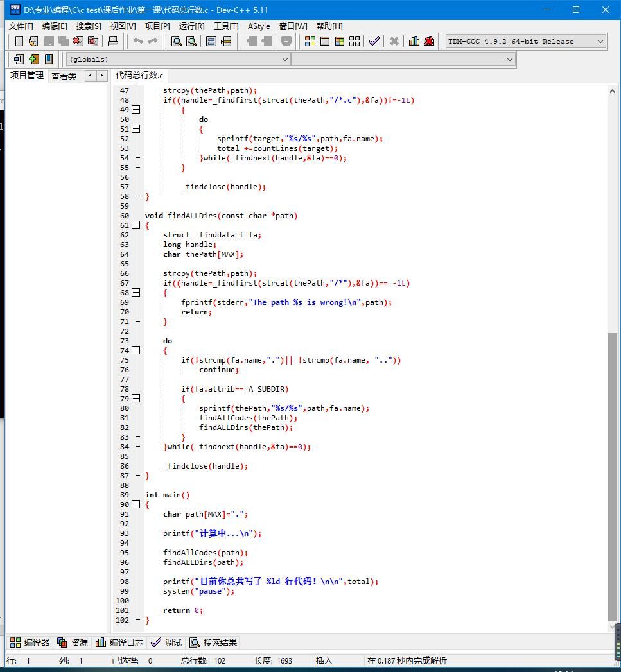
Task: Click the Go to line icon
Action: coord(226,41)
